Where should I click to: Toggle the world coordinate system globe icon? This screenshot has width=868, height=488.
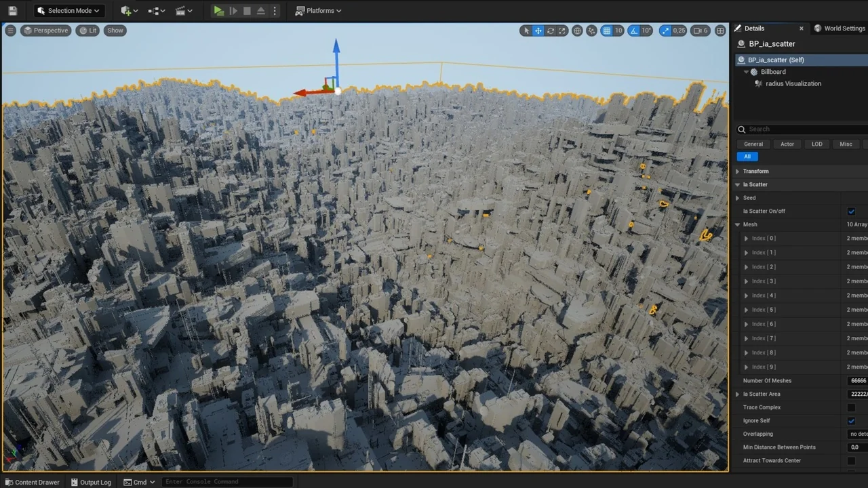577,30
